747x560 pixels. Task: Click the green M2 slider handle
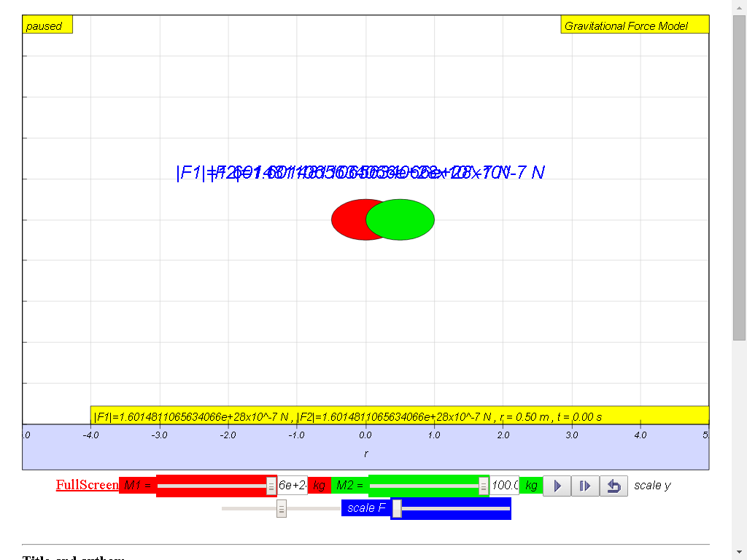(x=484, y=486)
